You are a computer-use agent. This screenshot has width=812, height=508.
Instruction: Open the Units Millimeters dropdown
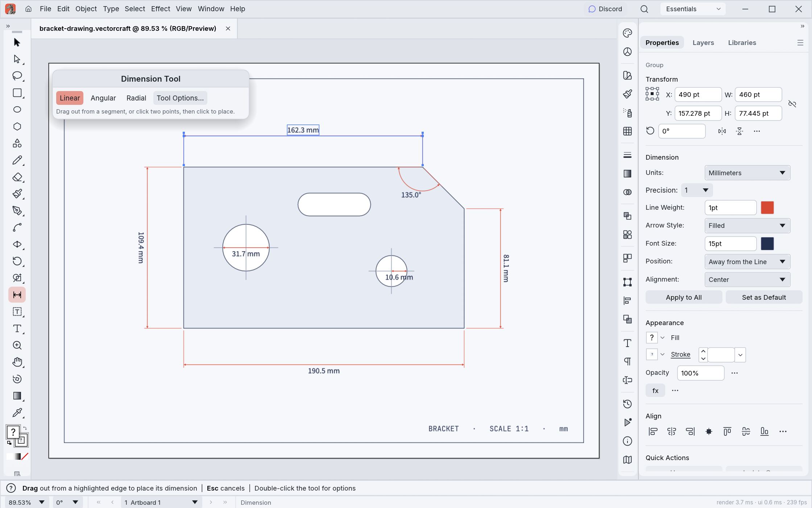point(747,173)
